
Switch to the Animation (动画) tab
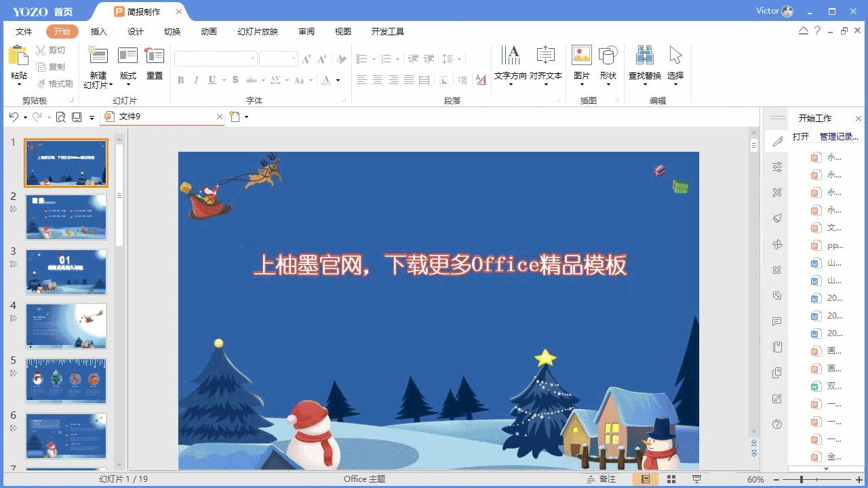coord(209,32)
